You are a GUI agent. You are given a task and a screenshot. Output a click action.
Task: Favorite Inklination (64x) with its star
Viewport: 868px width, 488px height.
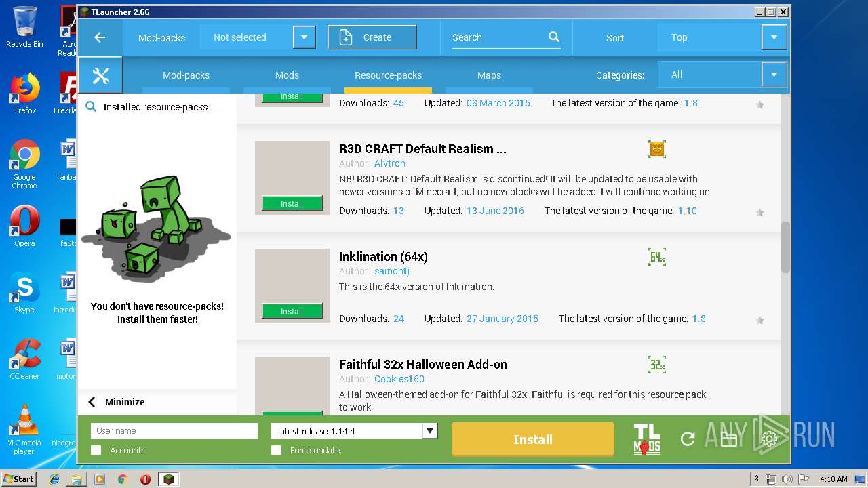(760, 321)
